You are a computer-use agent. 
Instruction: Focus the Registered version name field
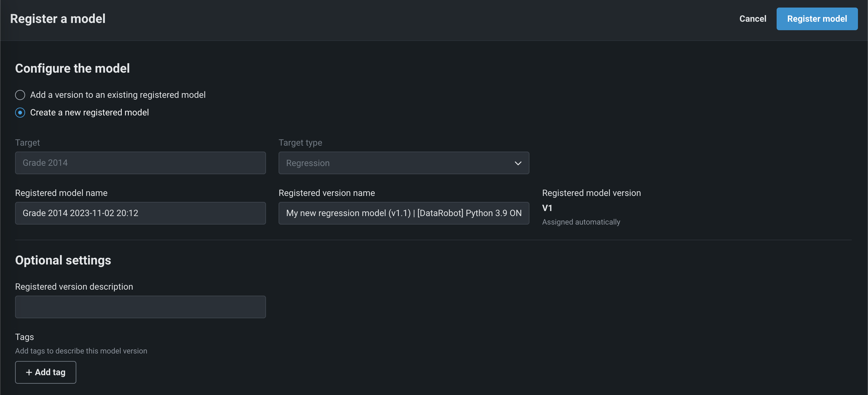[x=403, y=213]
